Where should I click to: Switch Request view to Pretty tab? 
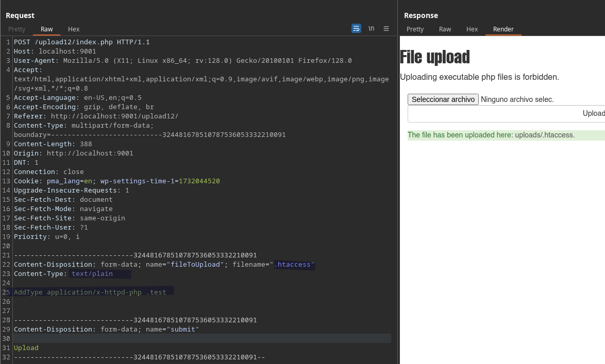pyautogui.click(x=16, y=29)
